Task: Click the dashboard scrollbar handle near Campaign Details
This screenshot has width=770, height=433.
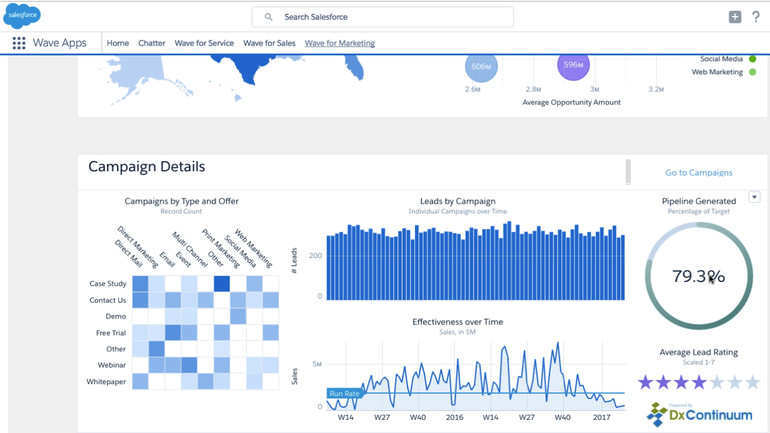Action: (628, 172)
